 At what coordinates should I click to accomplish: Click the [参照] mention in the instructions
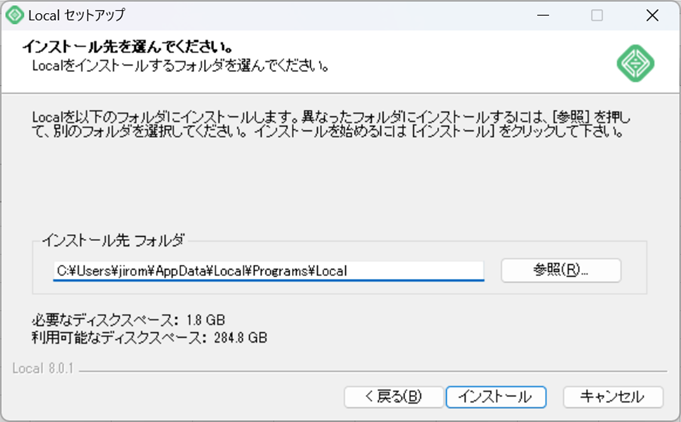pyautogui.click(x=565, y=116)
